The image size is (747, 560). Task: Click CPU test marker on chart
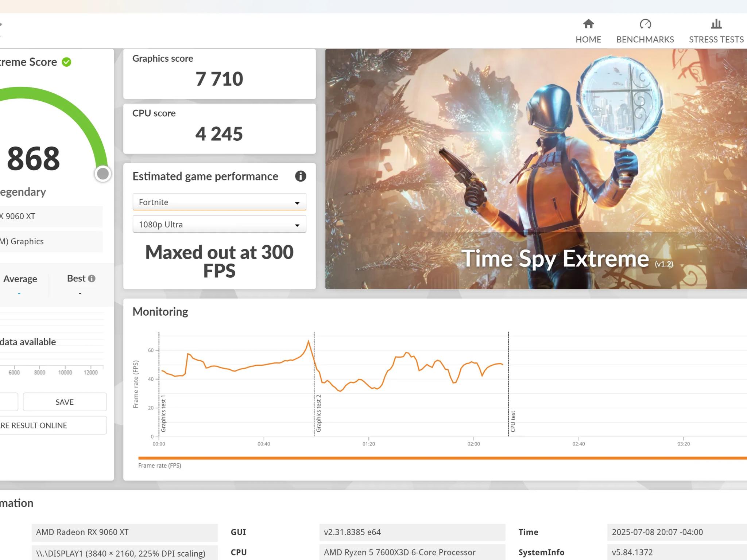click(x=513, y=421)
